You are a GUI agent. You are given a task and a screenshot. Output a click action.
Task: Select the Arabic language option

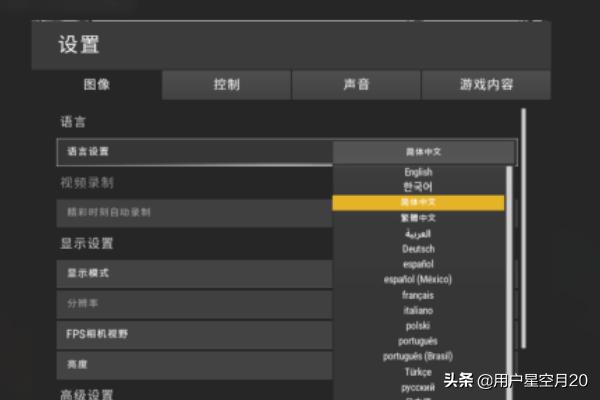[418, 233]
